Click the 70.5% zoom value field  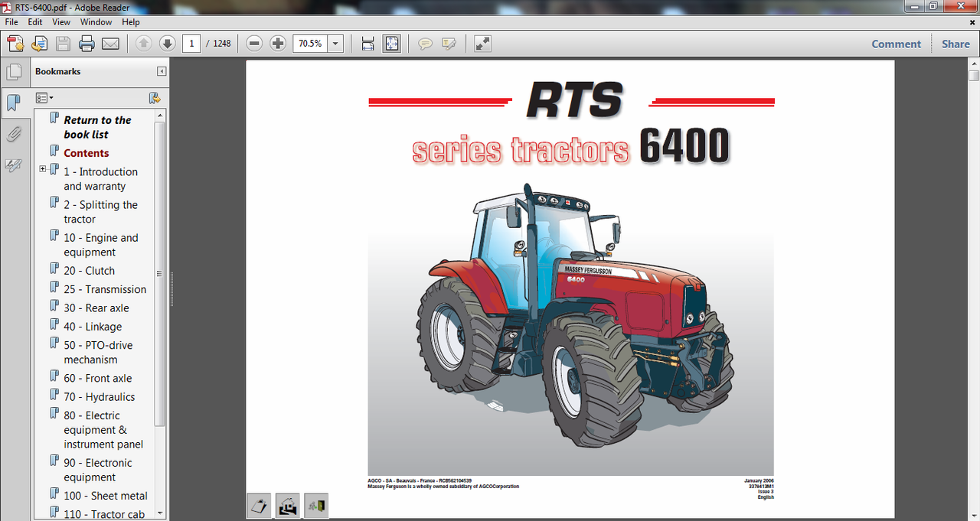[x=310, y=44]
